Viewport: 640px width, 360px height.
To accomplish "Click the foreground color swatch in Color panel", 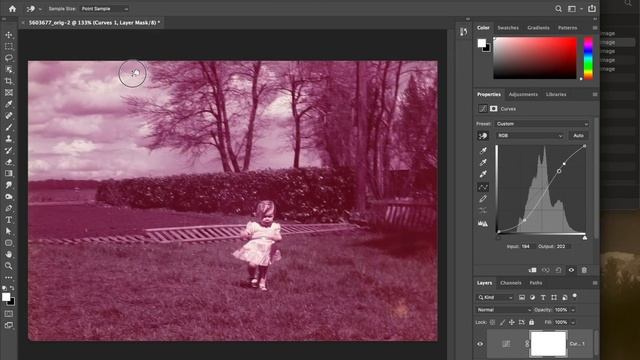I will pyautogui.click(x=482, y=43).
